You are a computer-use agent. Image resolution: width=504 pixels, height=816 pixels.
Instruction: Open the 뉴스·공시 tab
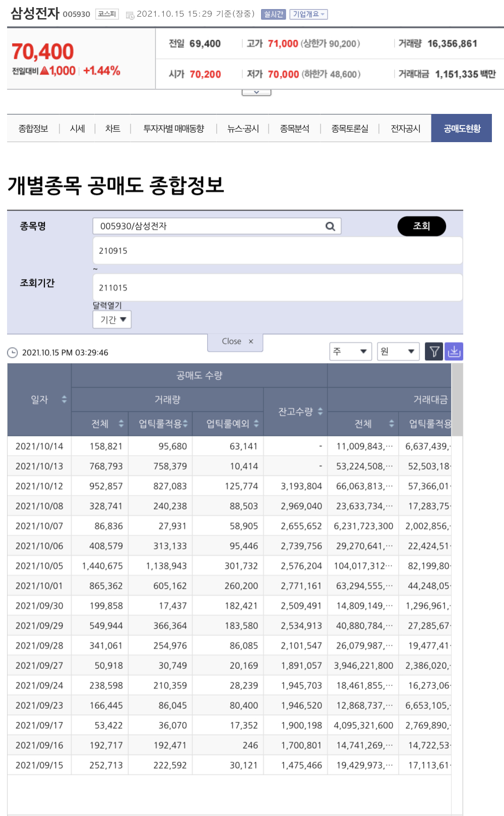(243, 129)
